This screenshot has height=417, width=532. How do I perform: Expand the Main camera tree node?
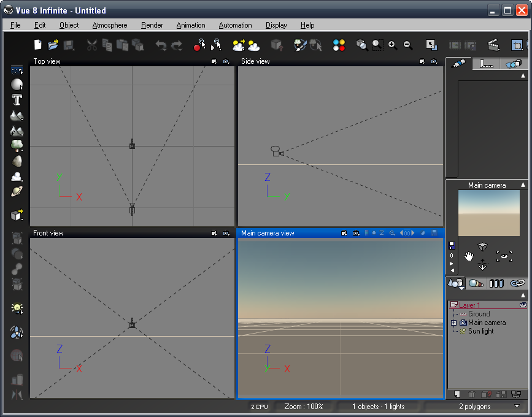pos(454,323)
